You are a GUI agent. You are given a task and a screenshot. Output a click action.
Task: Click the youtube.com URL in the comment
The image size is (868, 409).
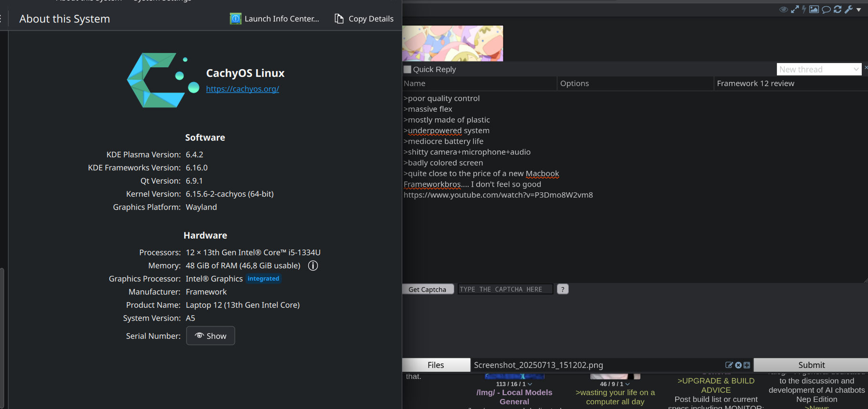pyautogui.click(x=498, y=195)
